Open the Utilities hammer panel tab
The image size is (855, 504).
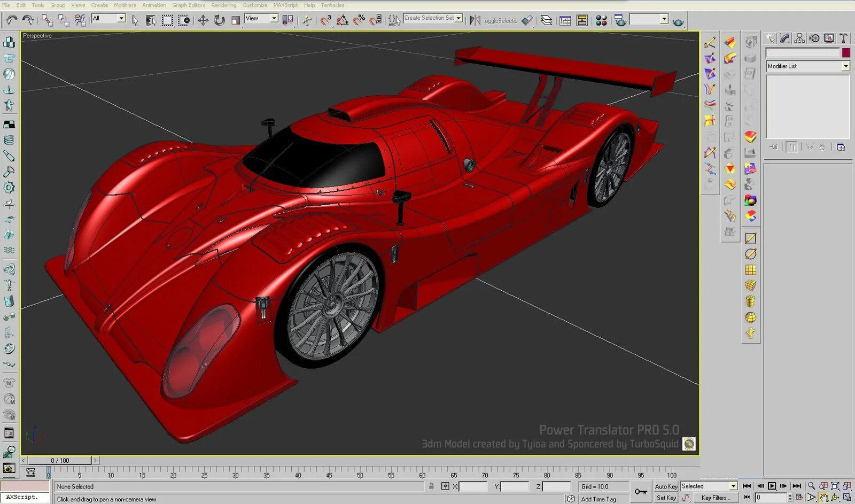(843, 38)
